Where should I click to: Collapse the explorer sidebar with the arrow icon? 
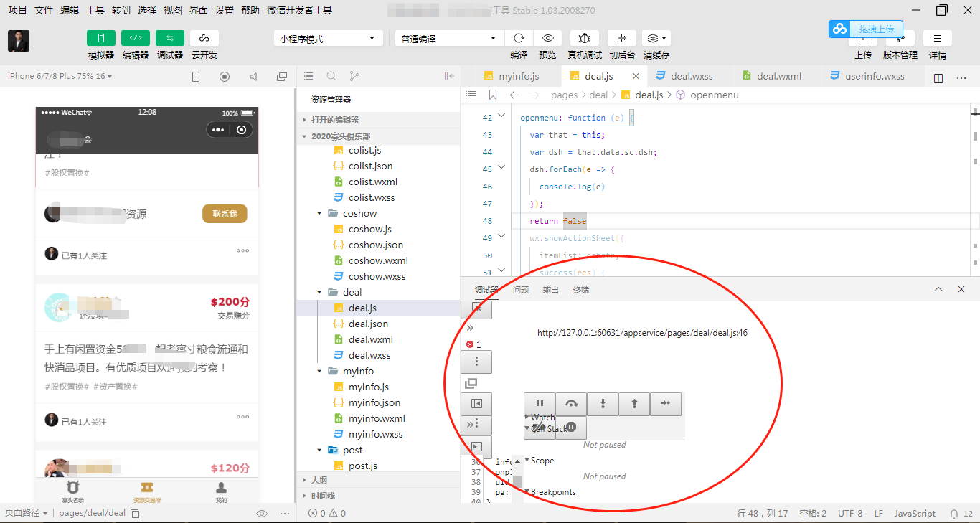coord(449,76)
